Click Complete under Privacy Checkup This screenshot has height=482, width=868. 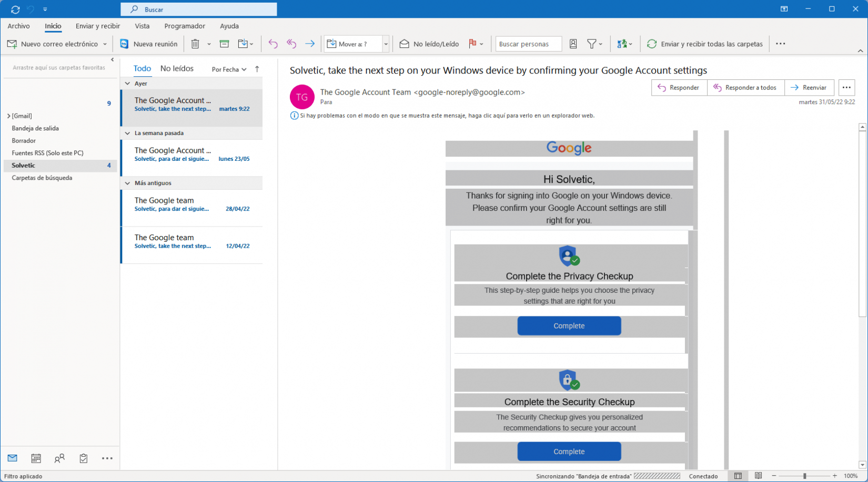569,326
